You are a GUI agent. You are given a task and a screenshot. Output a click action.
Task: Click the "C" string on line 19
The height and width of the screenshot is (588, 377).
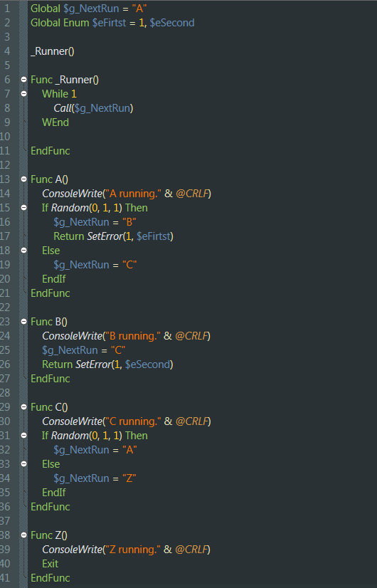(x=129, y=265)
